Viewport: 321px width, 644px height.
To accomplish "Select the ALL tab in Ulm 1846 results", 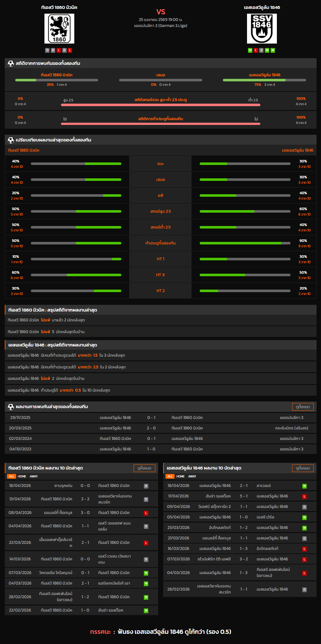I will click(x=170, y=476).
